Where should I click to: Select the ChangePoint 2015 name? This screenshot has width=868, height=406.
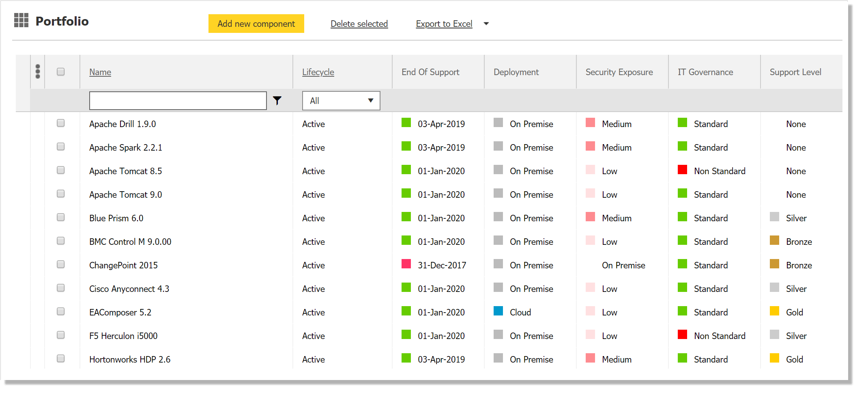point(123,266)
